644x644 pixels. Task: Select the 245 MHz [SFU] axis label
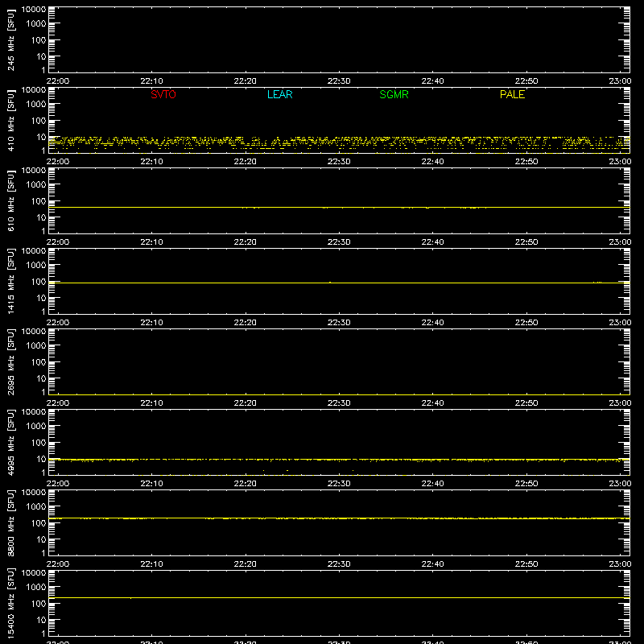pos(10,39)
